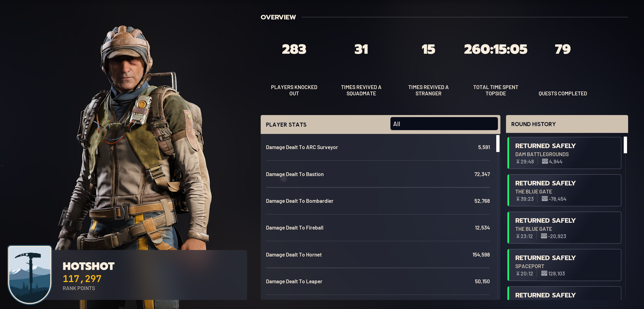Click the Players Knocked Out stat 283
The width and height of the screenshot is (644, 309).
[294, 49]
